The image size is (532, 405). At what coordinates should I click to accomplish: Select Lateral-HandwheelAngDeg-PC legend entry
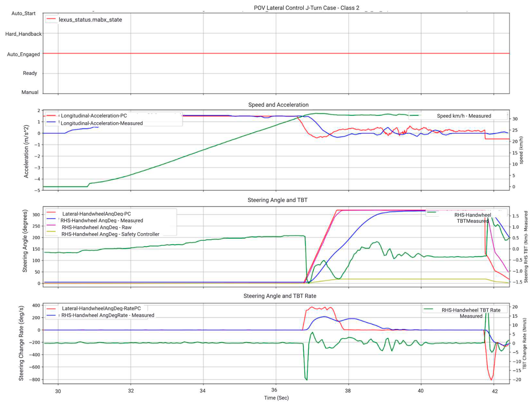tap(97, 214)
